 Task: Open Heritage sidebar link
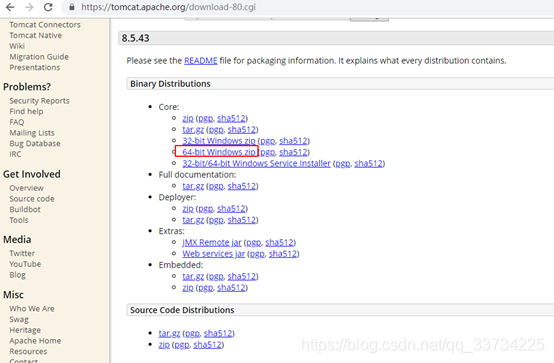[x=25, y=330]
